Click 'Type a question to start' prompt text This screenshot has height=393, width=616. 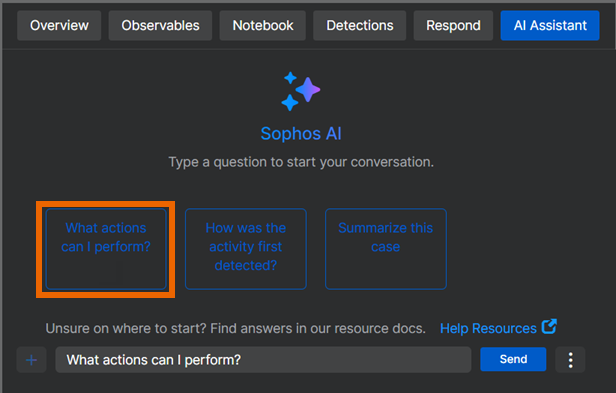click(x=301, y=162)
